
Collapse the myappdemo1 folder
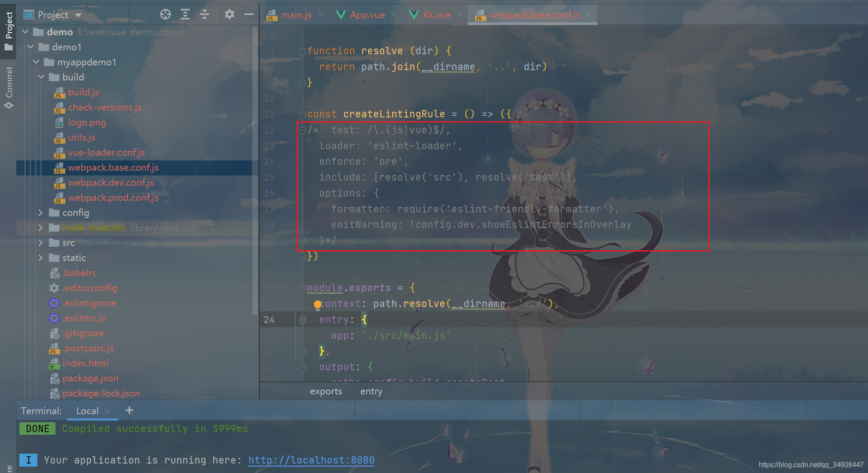(x=36, y=62)
